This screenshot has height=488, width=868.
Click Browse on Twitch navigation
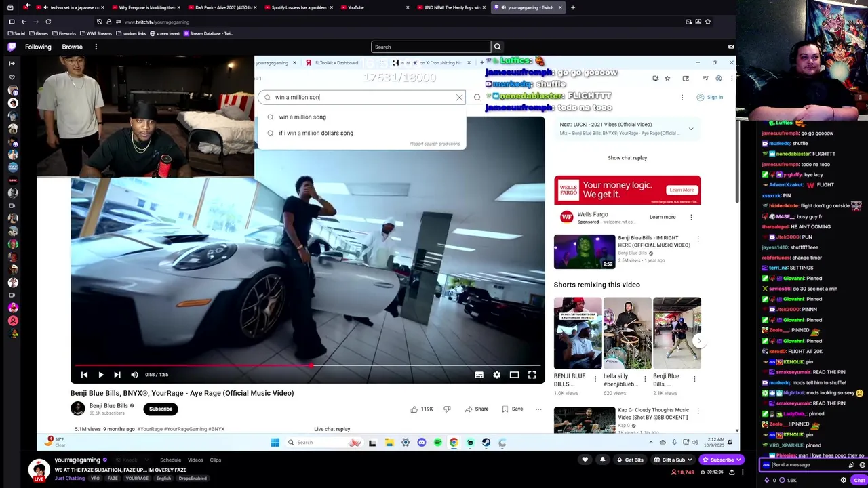click(72, 47)
